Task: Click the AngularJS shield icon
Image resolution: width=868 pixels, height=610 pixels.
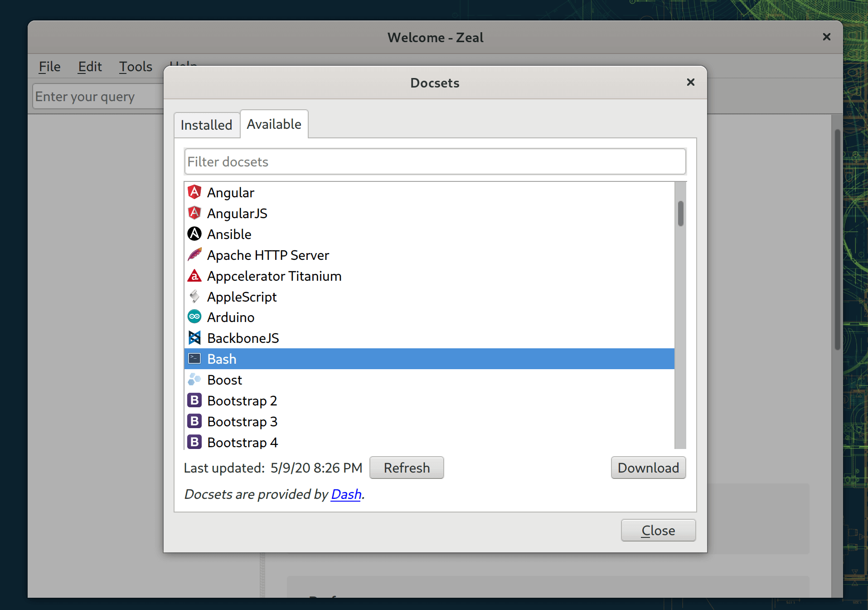Action: 194,213
